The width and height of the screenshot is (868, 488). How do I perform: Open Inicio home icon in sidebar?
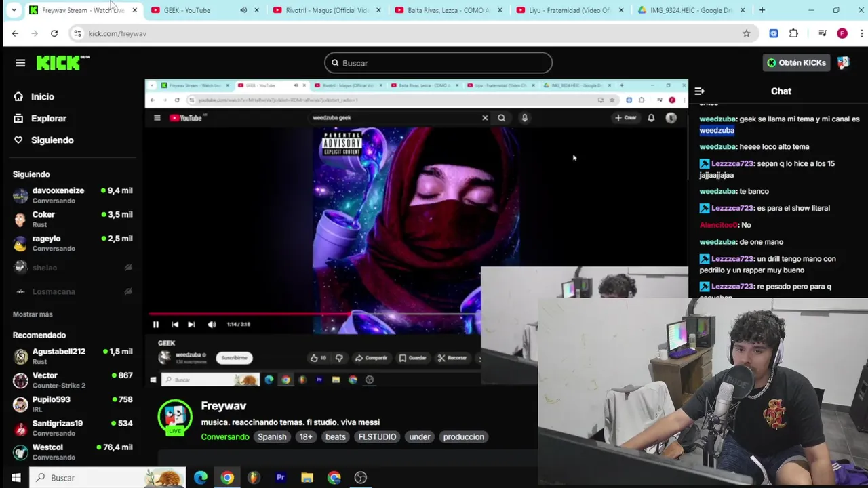coord(18,96)
